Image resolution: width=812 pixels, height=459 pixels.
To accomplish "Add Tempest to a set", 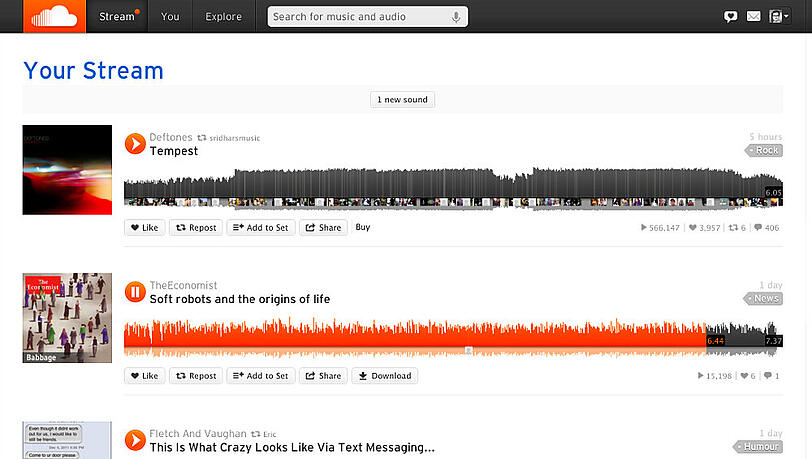I will pos(260,227).
